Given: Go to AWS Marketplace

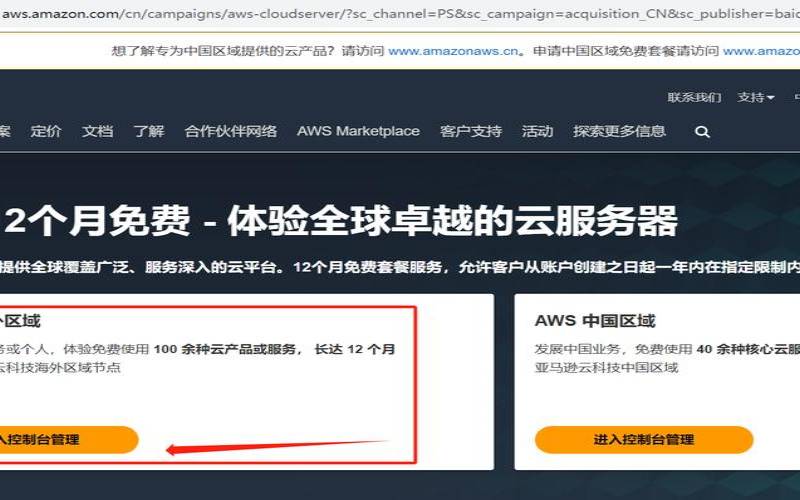Looking at the screenshot, I should (x=358, y=131).
